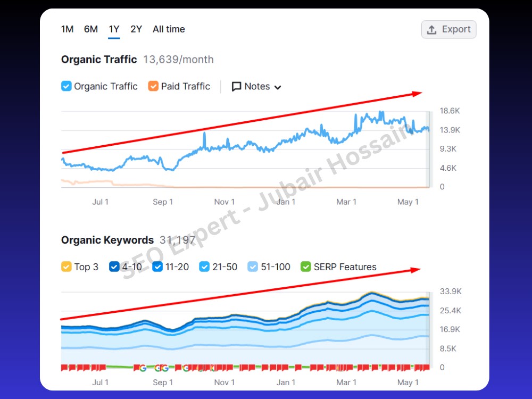This screenshot has height=399, width=532.
Task: Click the 4.6K axis label
Action: (x=448, y=168)
